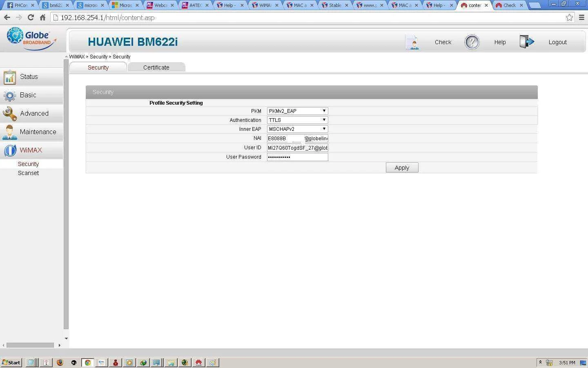588x368 pixels.
Task: Click the Check link in header
Action: [x=443, y=42]
